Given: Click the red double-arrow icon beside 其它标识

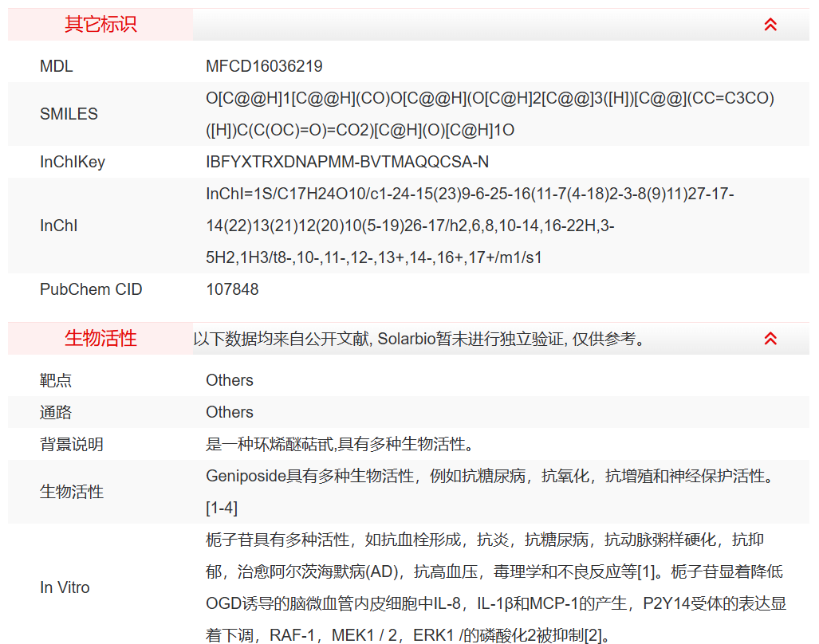Looking at the screenshot, I should (x=770, y=25).
